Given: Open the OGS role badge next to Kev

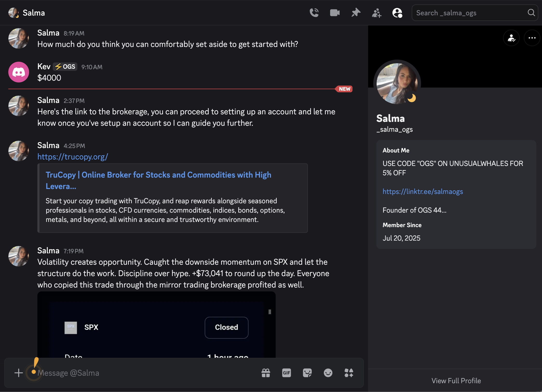Looking at the screenshot, I should pos(65,66).
